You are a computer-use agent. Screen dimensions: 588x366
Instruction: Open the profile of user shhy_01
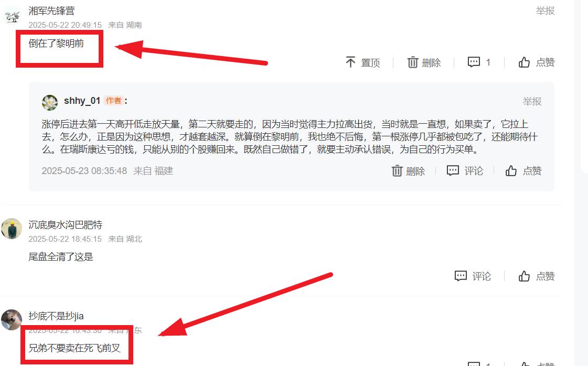pos(82,101)
